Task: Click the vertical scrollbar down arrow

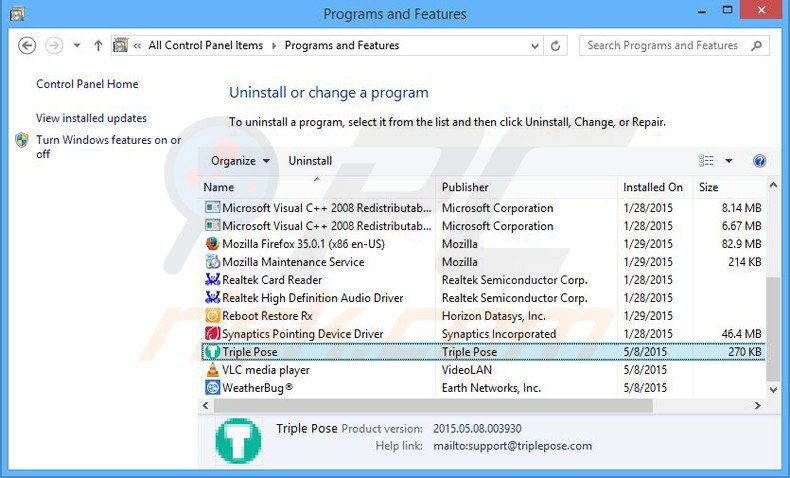Action: (773, 389)
